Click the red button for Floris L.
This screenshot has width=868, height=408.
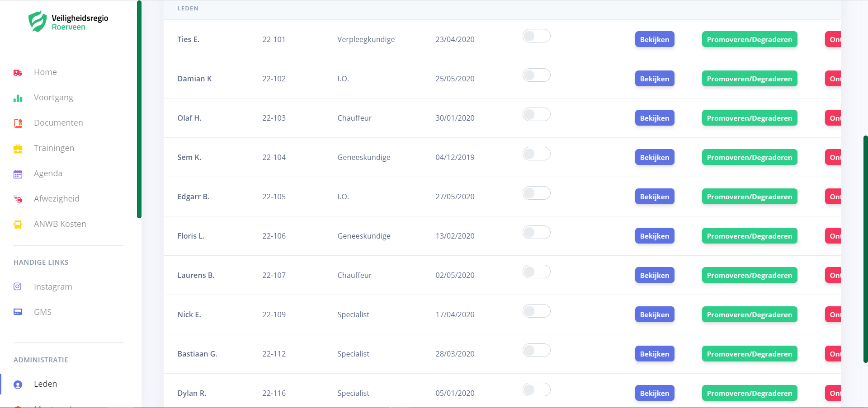pyautogui.click(x=833, y=236)
